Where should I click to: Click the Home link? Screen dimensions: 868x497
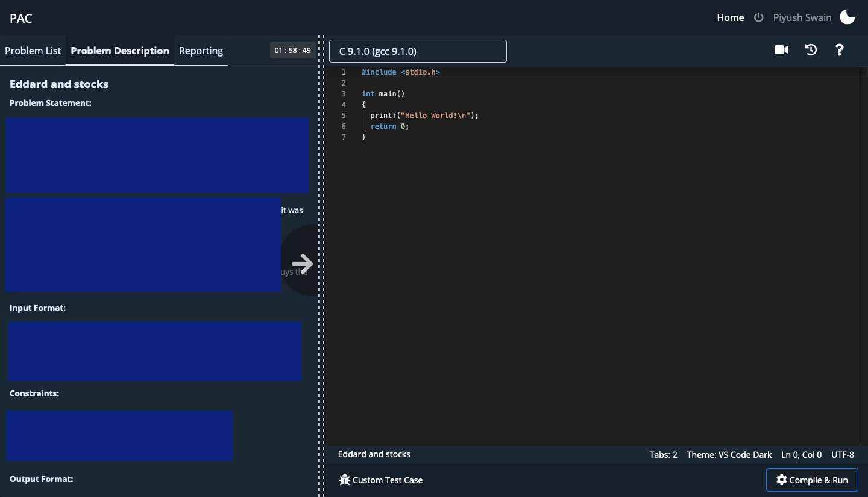point(730,17)
